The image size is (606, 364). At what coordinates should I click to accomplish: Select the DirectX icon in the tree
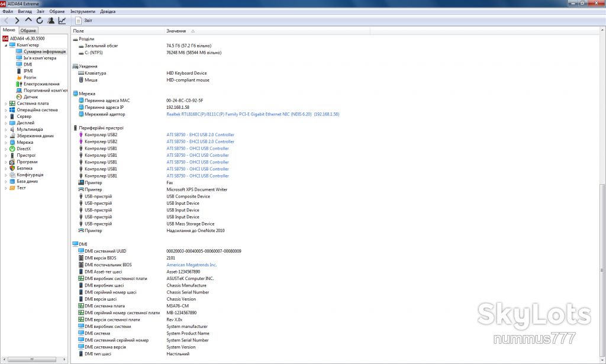coord(12,149)
